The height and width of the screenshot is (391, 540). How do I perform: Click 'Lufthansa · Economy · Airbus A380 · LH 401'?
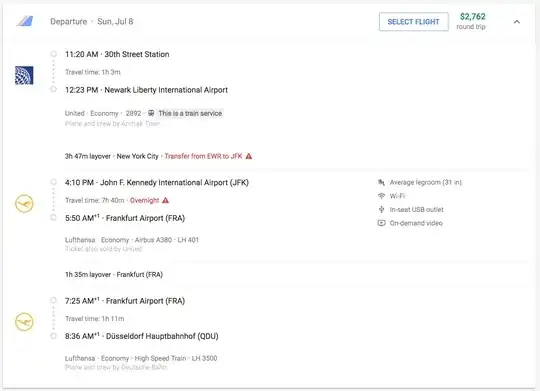(132, 240)
